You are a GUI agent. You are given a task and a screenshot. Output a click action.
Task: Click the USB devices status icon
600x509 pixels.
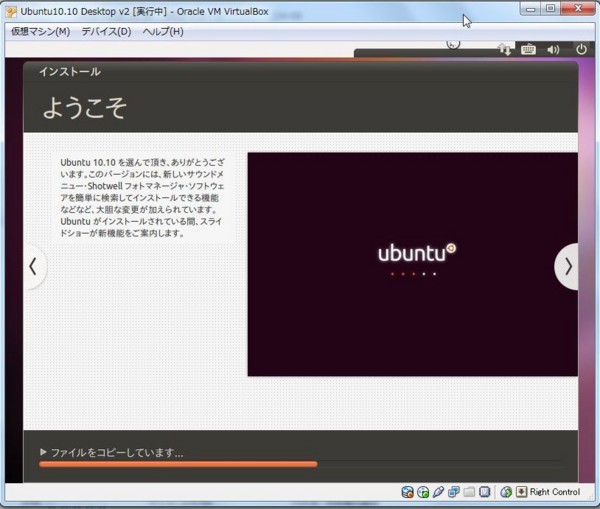[x=439, y=492]
